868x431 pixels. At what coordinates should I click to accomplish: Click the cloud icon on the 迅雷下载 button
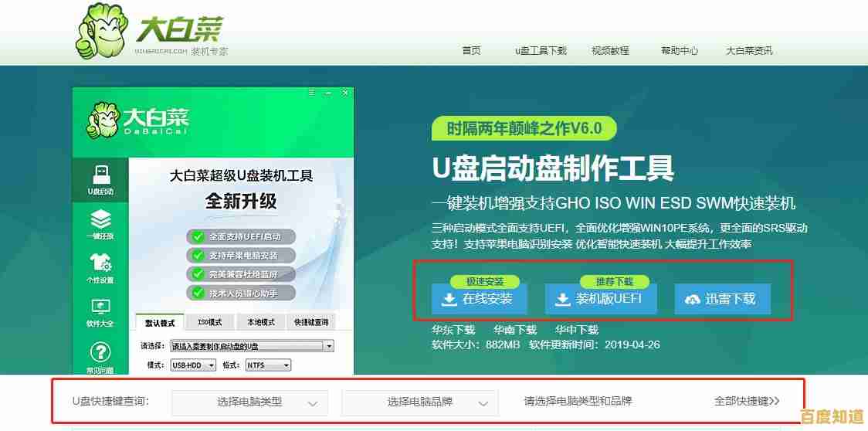point(692,300)
